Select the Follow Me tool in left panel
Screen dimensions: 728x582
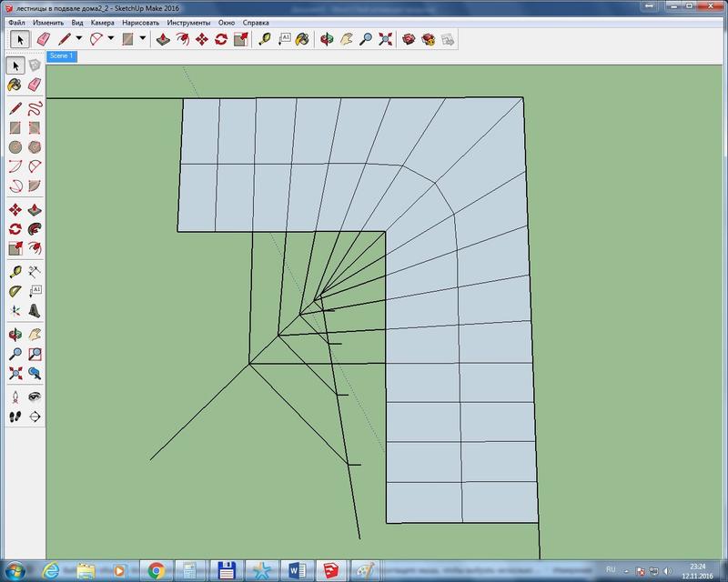tap(35, 228)
